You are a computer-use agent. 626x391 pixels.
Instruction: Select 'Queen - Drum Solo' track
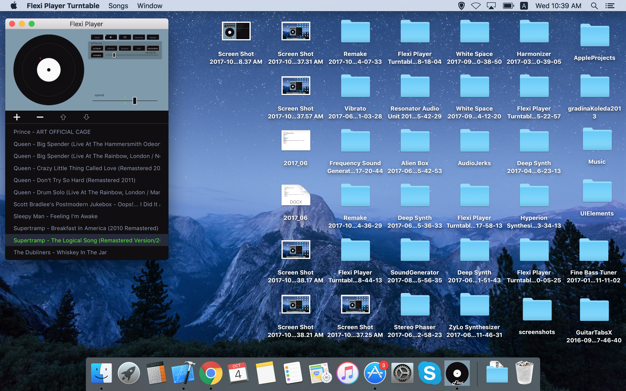(x=87, y=192)
